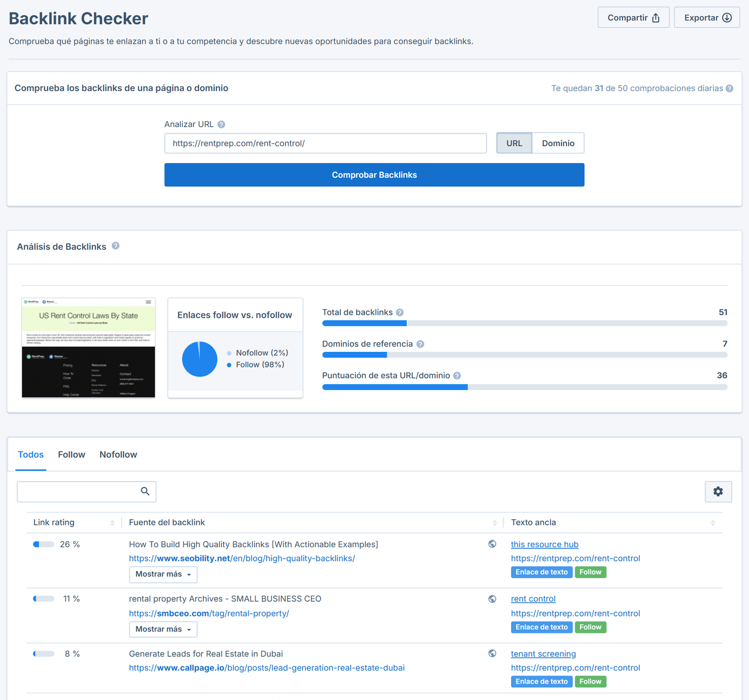Click 'rent control' anchor text link
Screen dimensions: 749x700
pyautogui.click(x=533, y=599)
